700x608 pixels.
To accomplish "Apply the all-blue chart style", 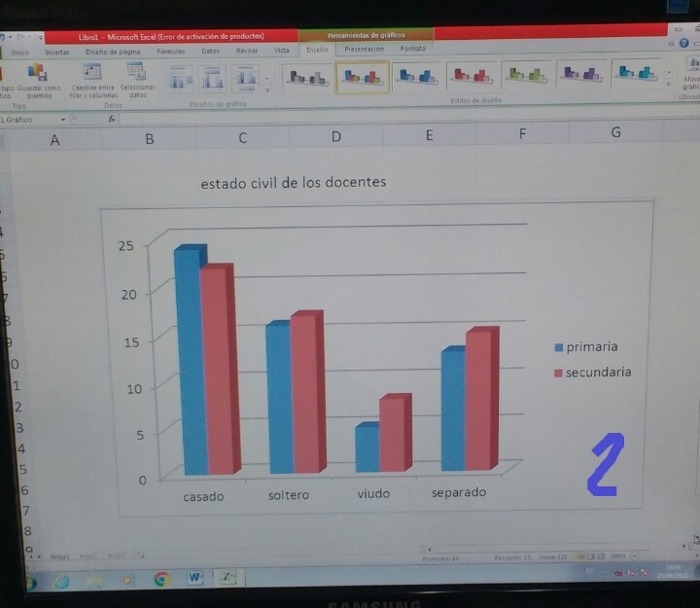I will (417, 76).
